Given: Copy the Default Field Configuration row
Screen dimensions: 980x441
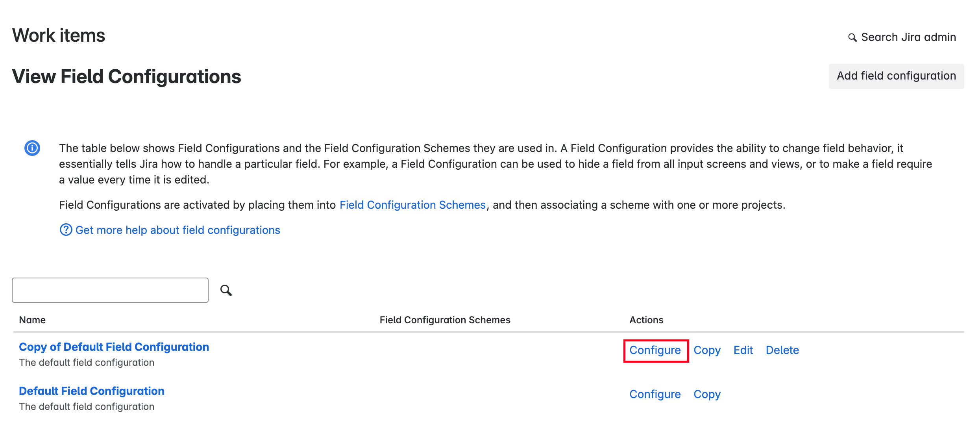Looking at the screenshot, I should point(707,394).
